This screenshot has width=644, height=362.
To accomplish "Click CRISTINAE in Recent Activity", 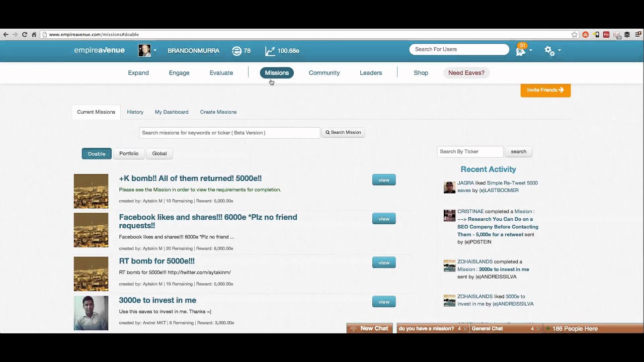I will pos(470,212).
